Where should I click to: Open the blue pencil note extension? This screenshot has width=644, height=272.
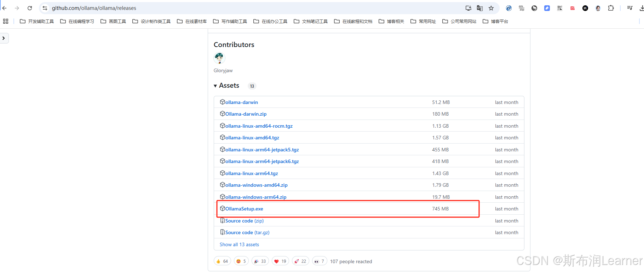[547, 8]
